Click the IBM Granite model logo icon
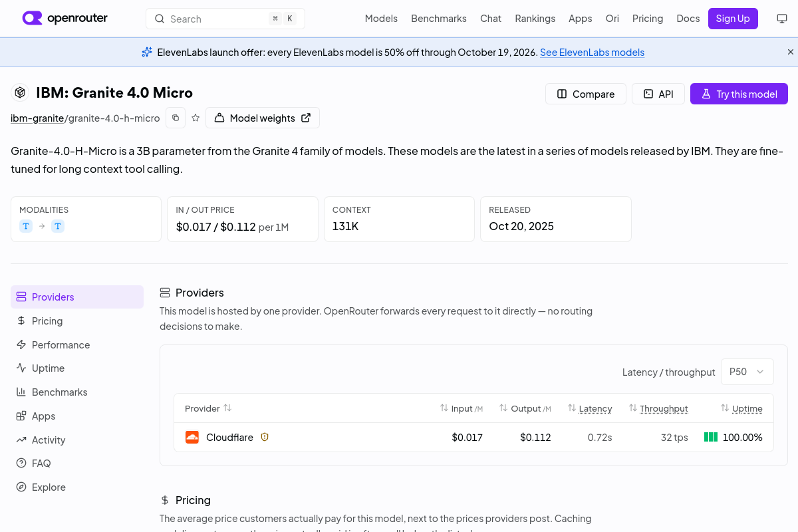This screenshot has width=798, height=532. click(x=20, y=92)
